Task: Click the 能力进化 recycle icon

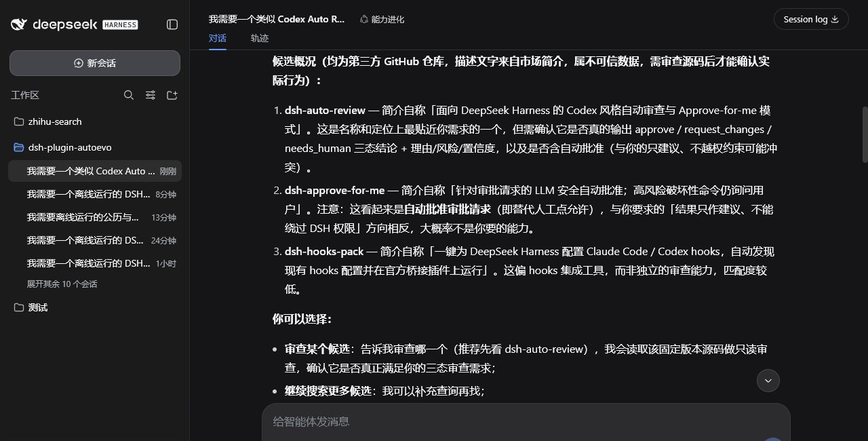Action: point(364,20)
